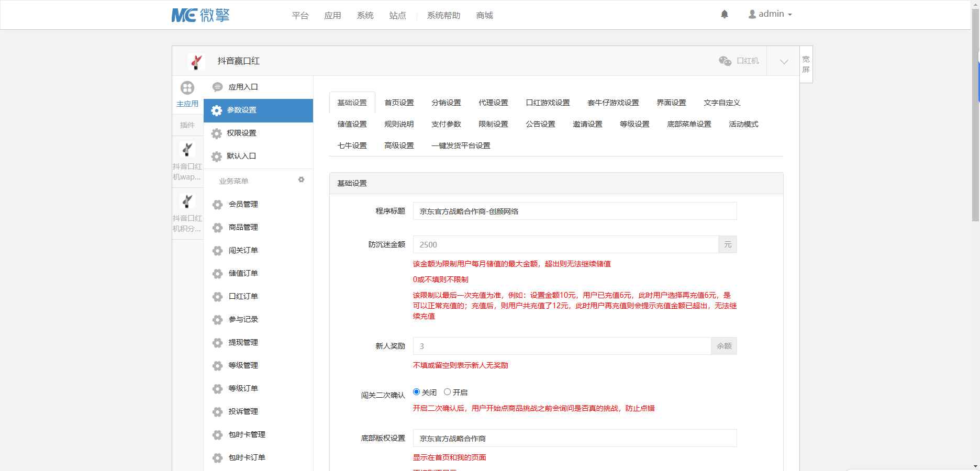
Task: Click the 默认入口 sidebar entry
Action: (x=241, y=156)
